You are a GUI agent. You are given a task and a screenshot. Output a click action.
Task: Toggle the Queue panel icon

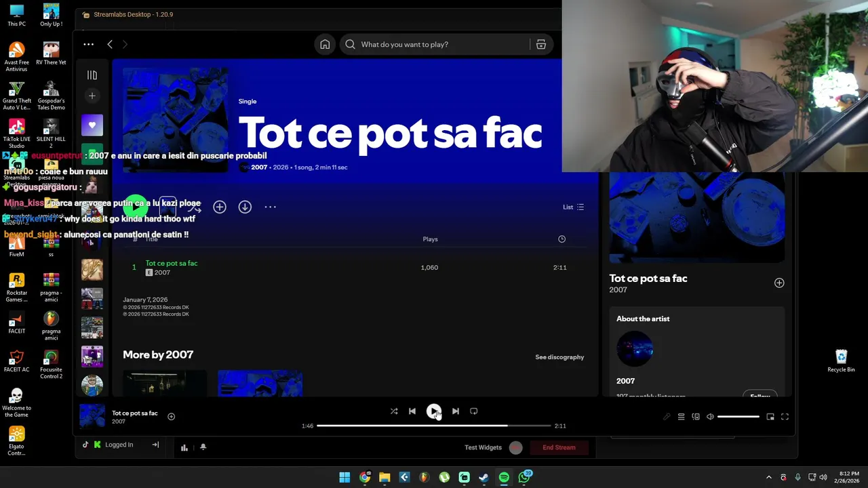coord(682,417)
